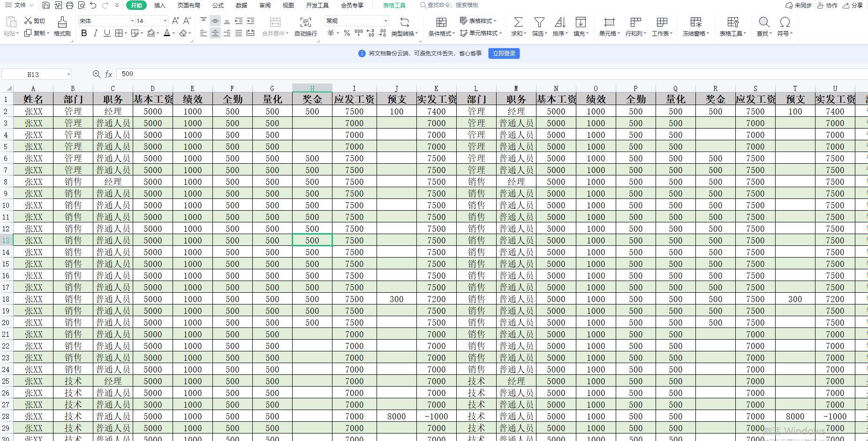Switch to the 插入 (Insert) tab
This screenshot has width=868, height=441.
[159, 6]
